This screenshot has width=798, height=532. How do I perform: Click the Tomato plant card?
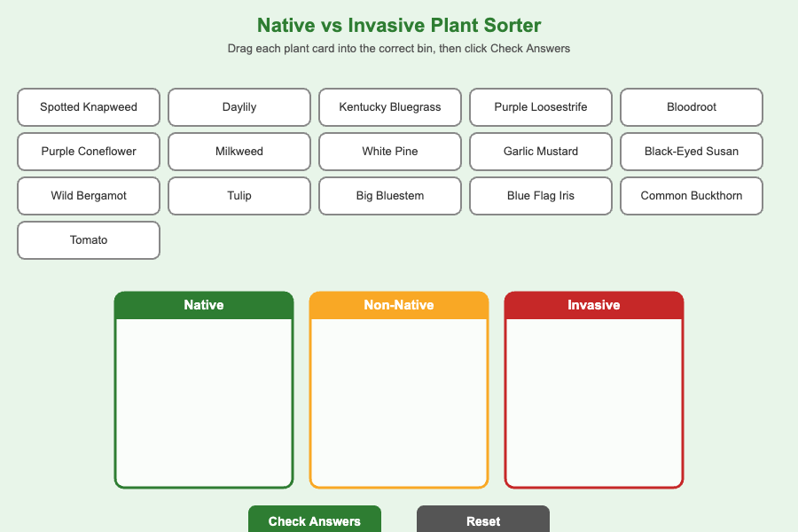[x=89, y=239]
